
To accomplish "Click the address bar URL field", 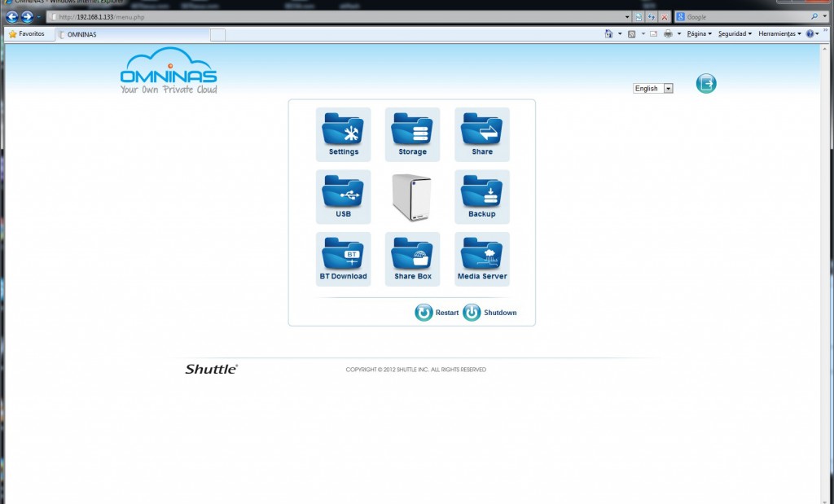I will pyautogui.click(x=335, y=17).
